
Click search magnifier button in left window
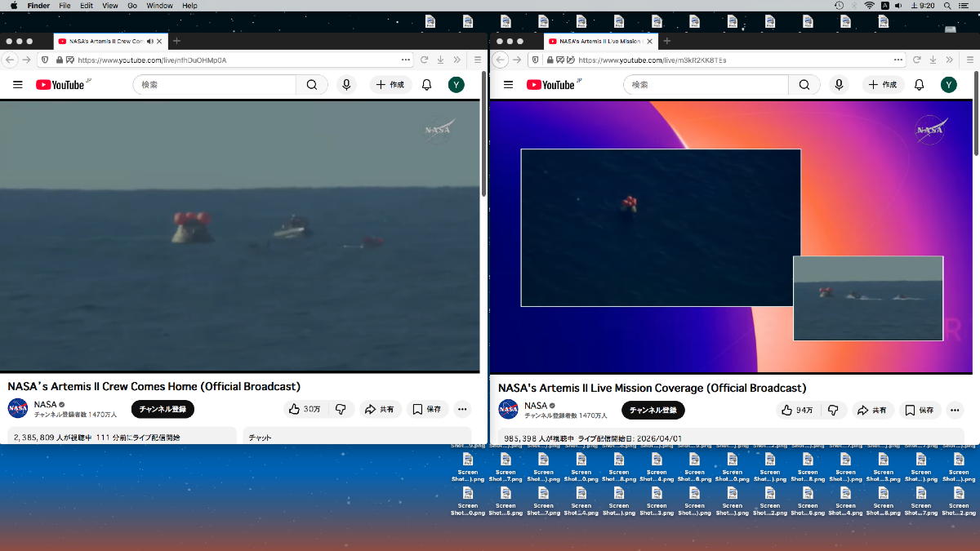tap(312, 85)
